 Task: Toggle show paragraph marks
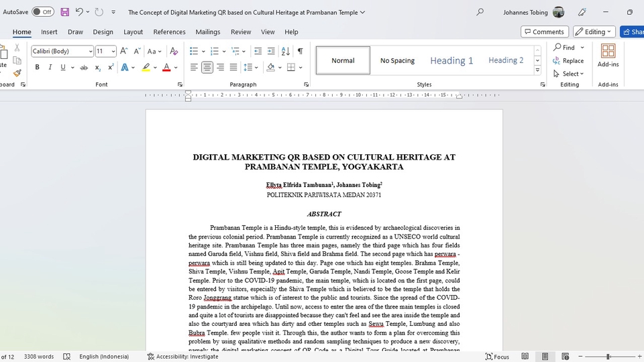tap(301, 51)
